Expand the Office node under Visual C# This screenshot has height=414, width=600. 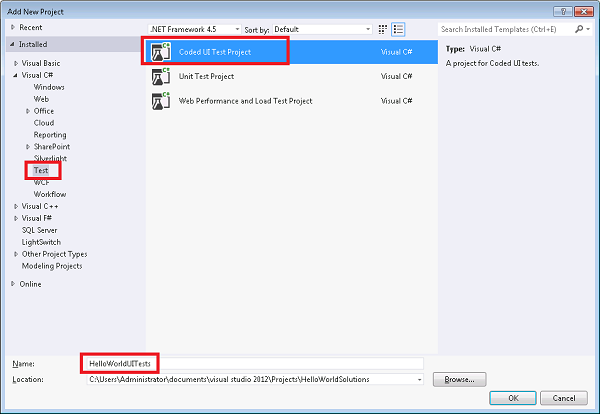27,110
